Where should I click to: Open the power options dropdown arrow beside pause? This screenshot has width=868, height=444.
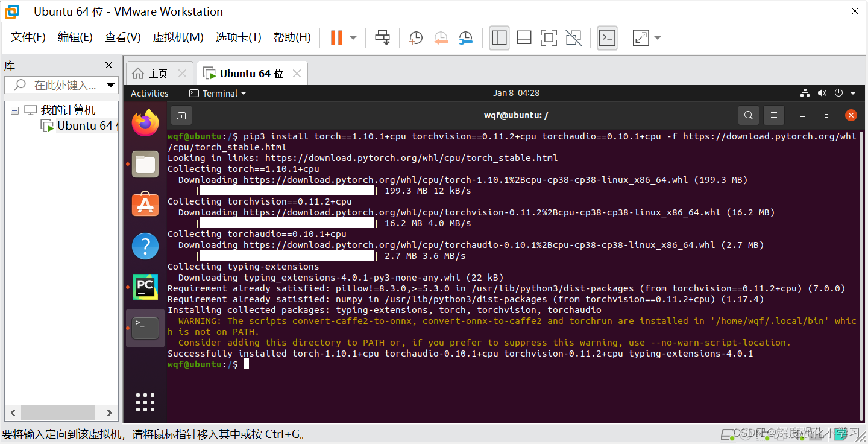click(x=353, y=38)
